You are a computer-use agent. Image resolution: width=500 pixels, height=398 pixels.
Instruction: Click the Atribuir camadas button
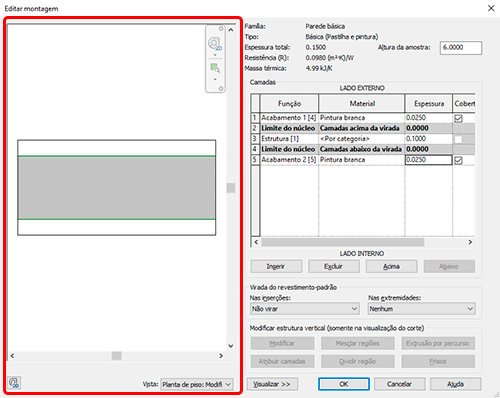[x=282, y=361]
